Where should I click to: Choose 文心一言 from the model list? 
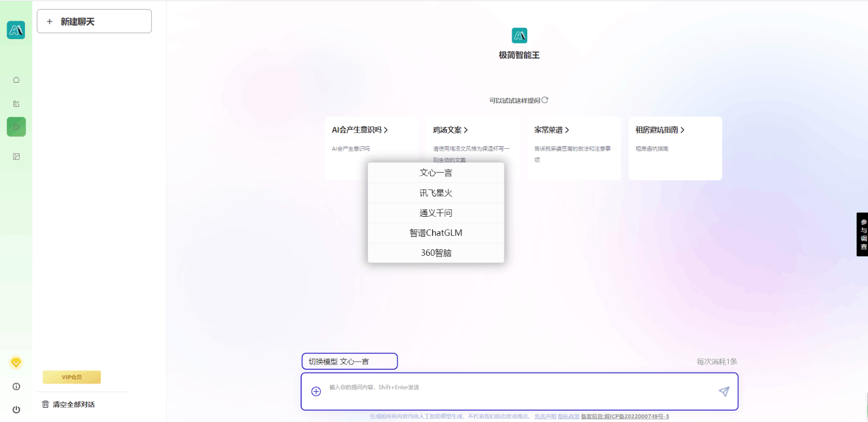coord(436,173)
